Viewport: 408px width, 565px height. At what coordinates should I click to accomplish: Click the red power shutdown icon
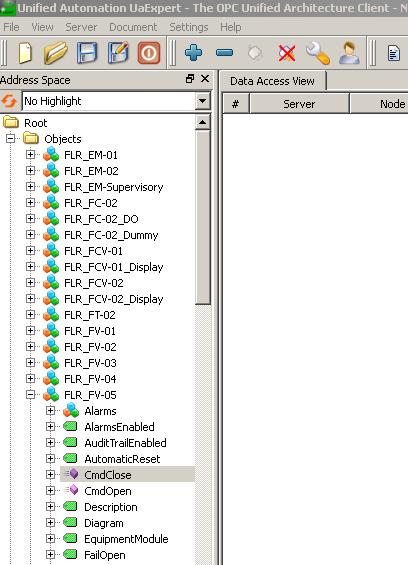click(148, 53)
